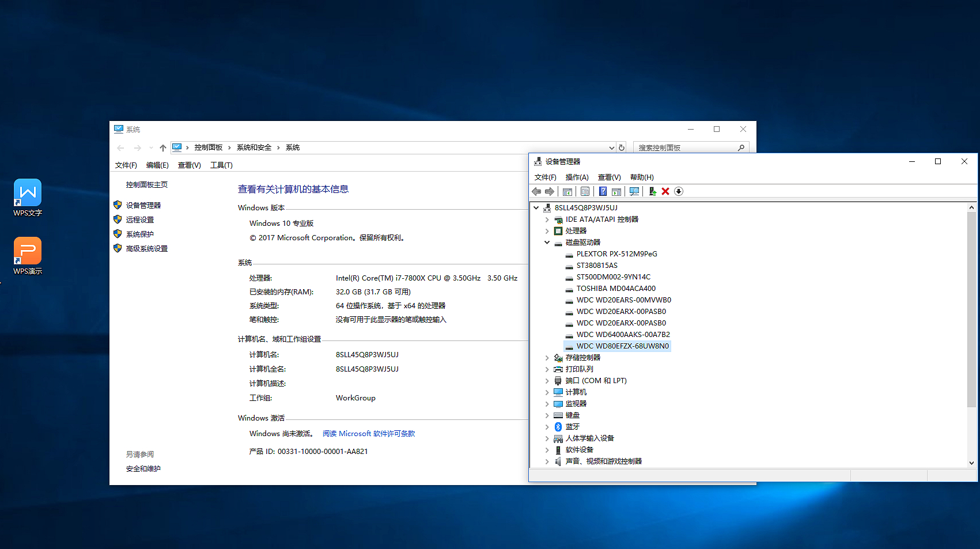Viewport: 980px width, 549px height.
Task: Click Device Manager scrollbar down arrow
Action: tap(971, 463)
